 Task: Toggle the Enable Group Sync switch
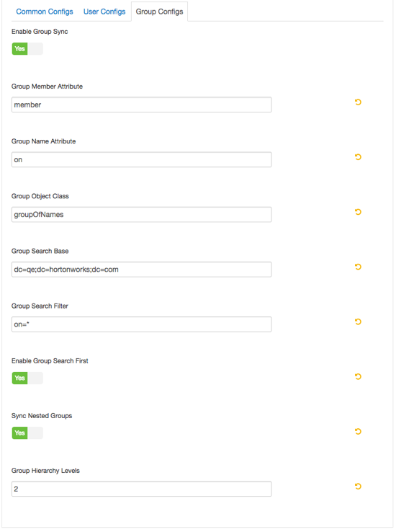pyautogui.click(x=27, y=49)
